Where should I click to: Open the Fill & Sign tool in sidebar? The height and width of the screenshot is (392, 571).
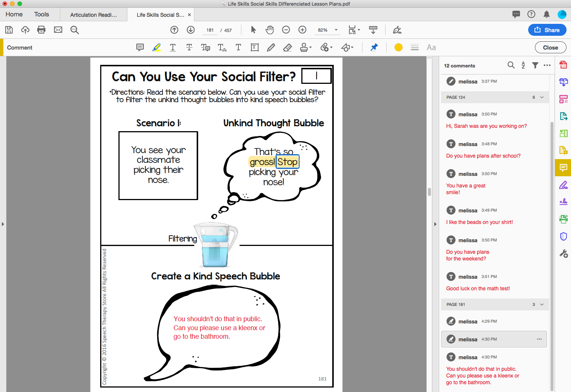[x=564, y=185]
